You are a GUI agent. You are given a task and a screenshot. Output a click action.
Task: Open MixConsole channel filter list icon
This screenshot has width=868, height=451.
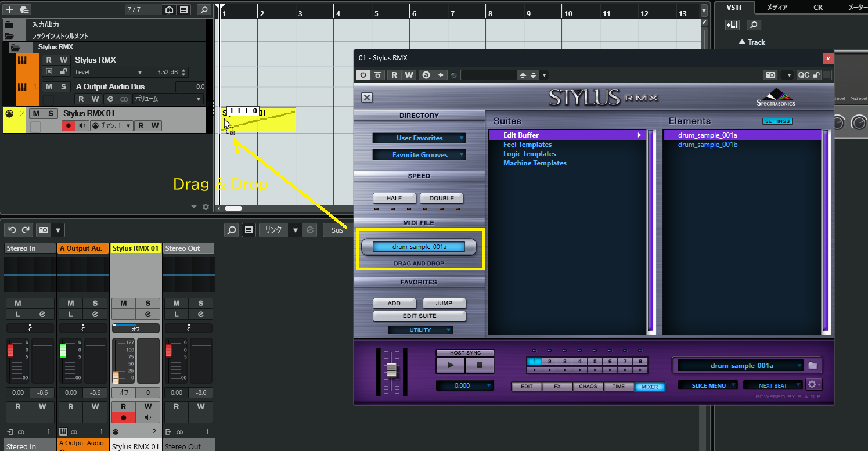248,230
